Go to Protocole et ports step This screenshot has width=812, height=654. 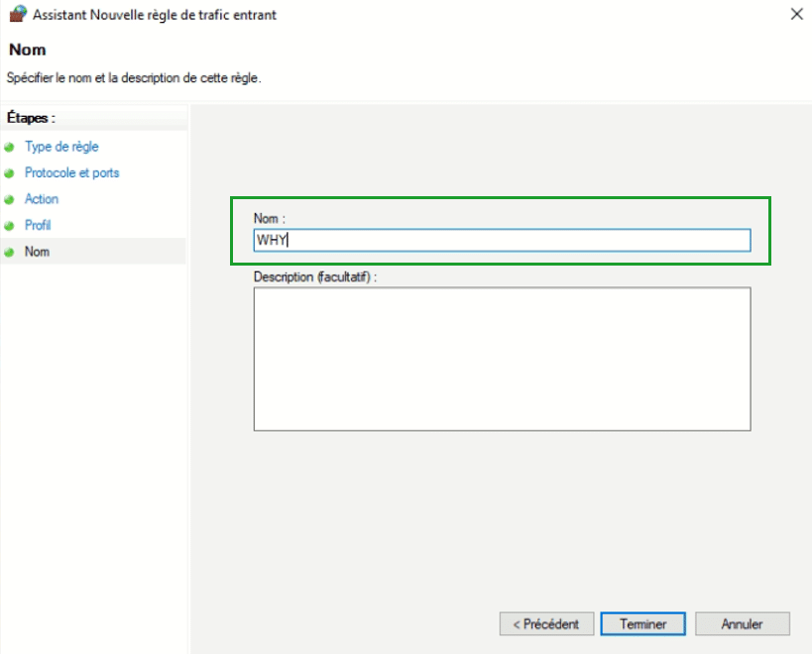pos(72,172)
